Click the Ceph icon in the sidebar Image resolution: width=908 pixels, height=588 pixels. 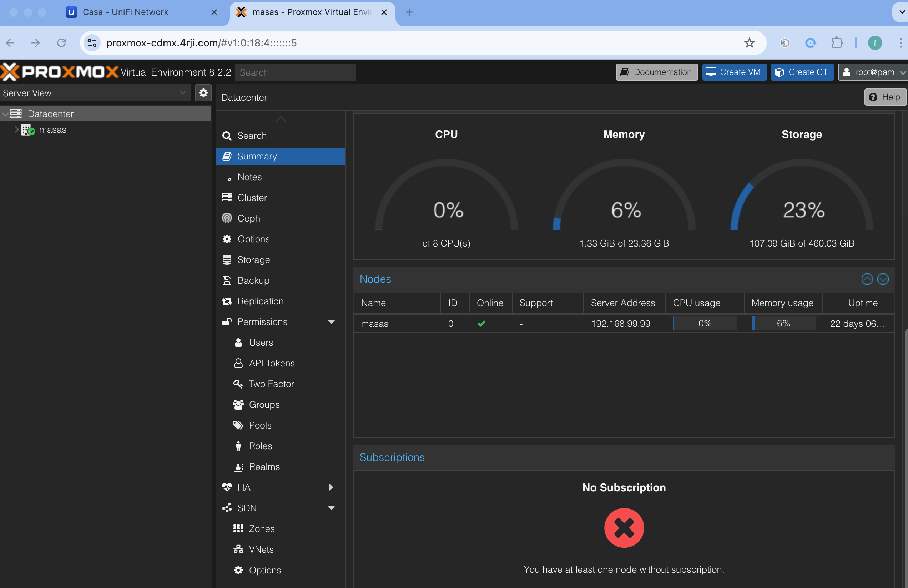227,218
